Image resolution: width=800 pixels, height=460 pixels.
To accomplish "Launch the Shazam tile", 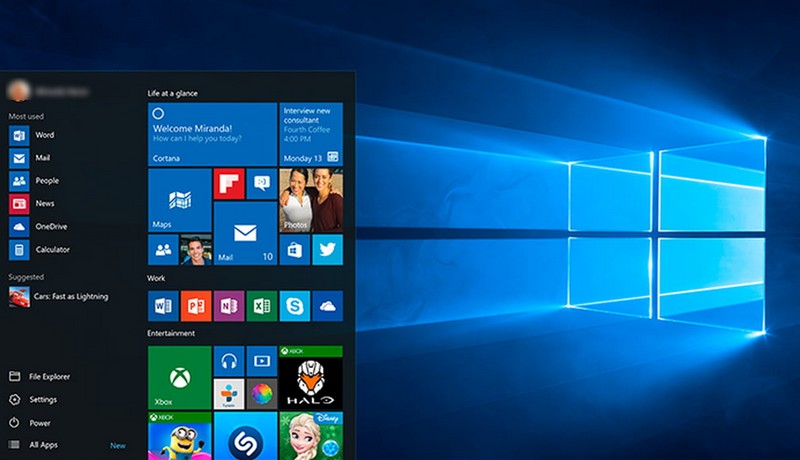I will click(x=245, y=436).
